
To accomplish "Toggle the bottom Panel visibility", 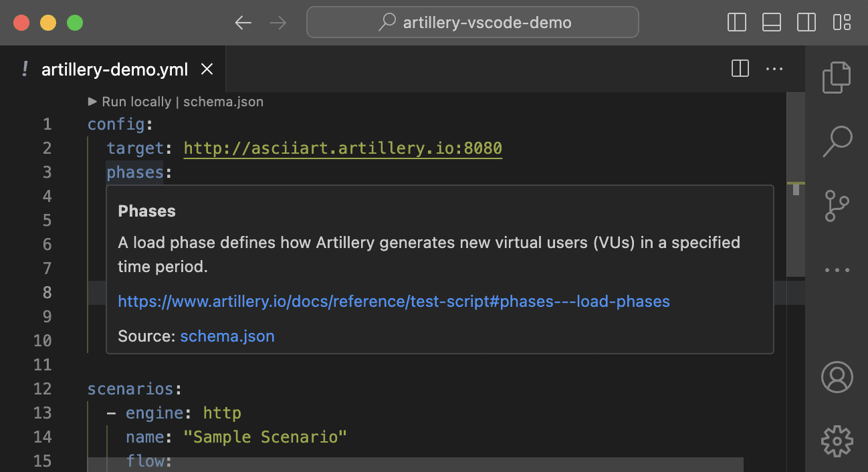I will click(x=772, y=23).
